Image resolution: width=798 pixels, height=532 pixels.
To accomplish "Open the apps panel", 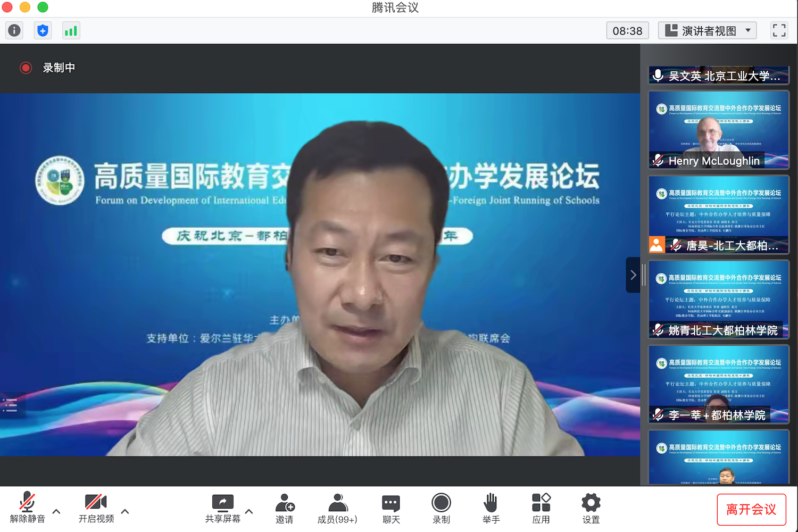I will pos(541,509).
